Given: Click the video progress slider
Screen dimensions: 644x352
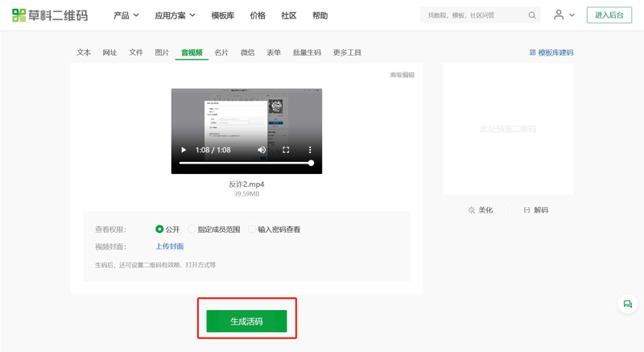Looking at the screenshot, I should (246, 163).
